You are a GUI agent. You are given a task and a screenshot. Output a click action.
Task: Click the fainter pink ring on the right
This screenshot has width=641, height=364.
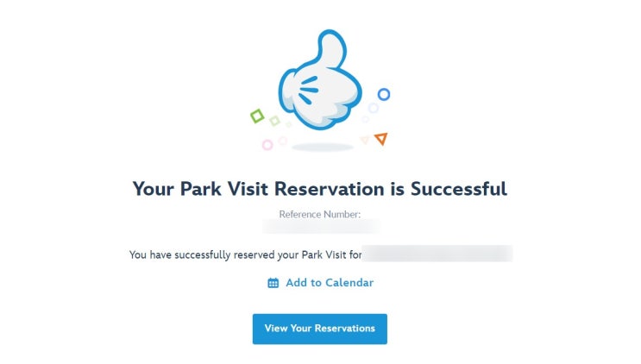click(x=282, y=141)
